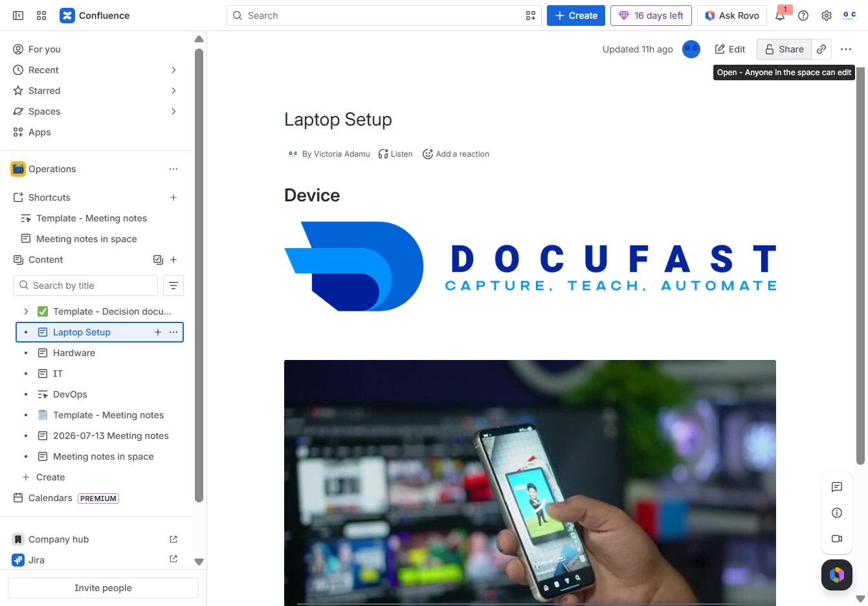Open Template - Meeting notes in content tree
The width and height of the screenshot is (868, 606).
(x=108, y=415)
